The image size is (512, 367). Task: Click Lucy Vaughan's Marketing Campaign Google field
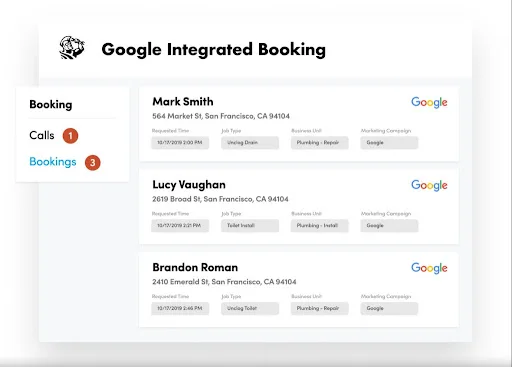[x=389, y=226]
